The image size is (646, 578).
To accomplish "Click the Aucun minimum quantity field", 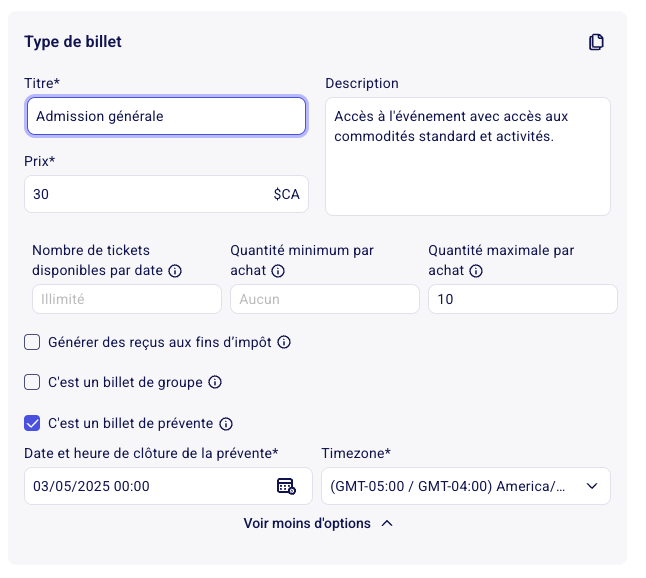I will [325, 299].
